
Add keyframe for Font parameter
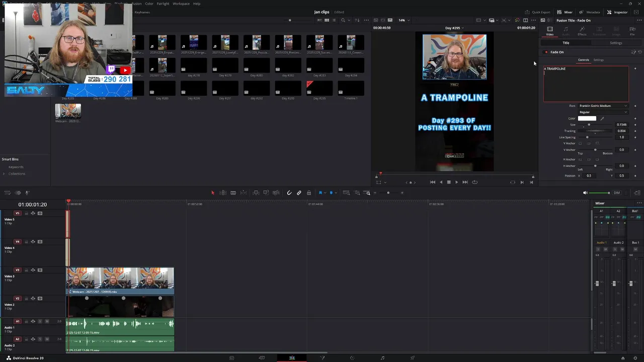[635, 106]
